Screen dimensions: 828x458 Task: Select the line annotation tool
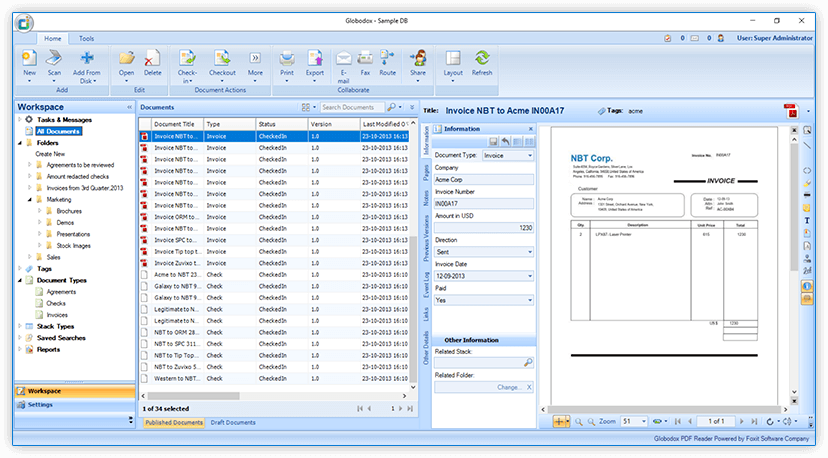(807, 145)
